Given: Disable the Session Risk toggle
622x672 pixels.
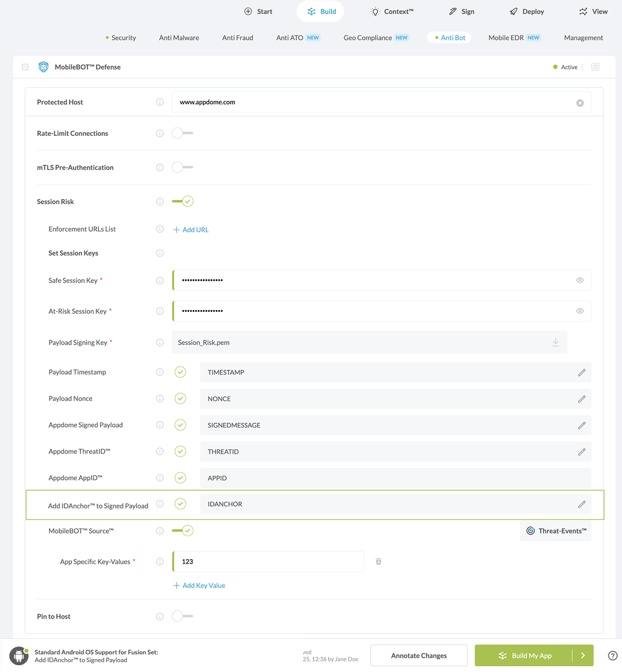Looking at the screenshot, I should tap(182, 201).
